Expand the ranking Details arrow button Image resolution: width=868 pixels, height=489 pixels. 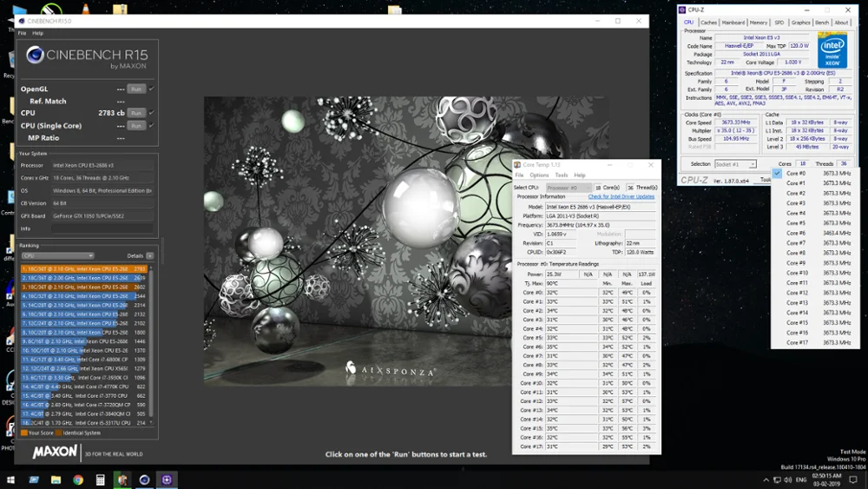(x=150, y=256)
